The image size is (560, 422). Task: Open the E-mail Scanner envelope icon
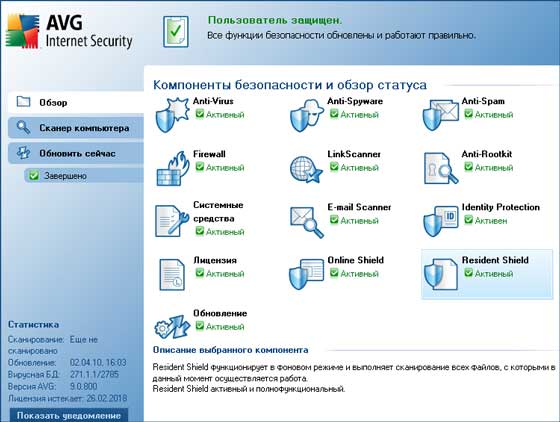click(x=307, y=222)
